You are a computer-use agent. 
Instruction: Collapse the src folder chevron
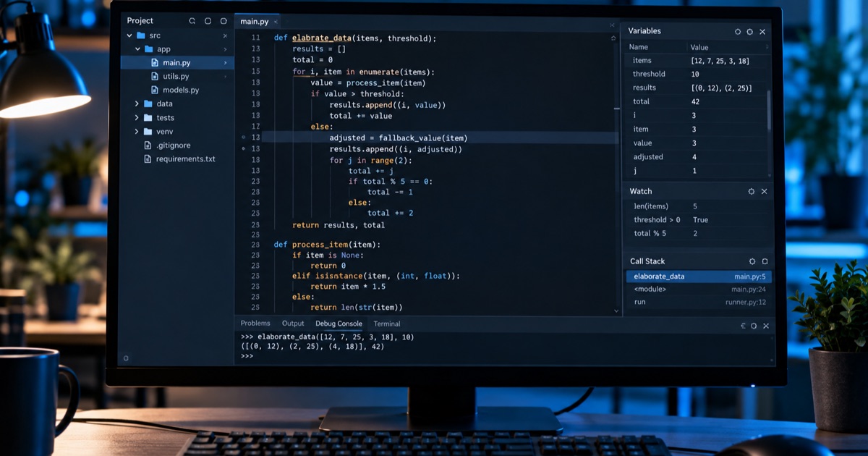pyautogui.click(x=130, y=35)
